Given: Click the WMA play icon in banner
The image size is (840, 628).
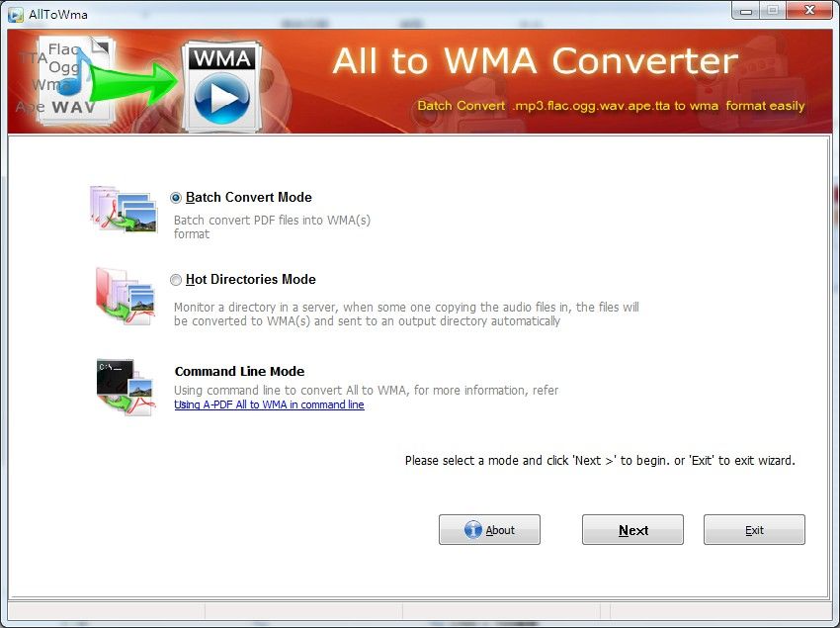Looking at the screenshot, I should (221, 86).
